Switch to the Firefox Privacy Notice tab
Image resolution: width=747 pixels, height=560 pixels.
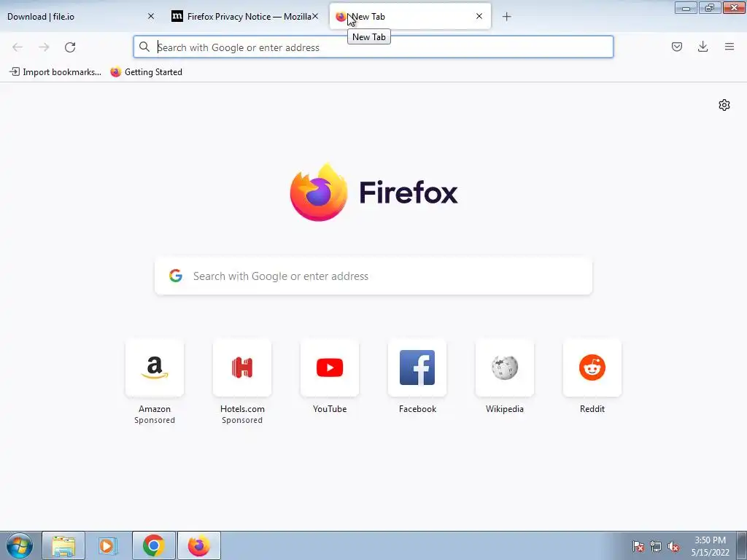pos(245,16)
